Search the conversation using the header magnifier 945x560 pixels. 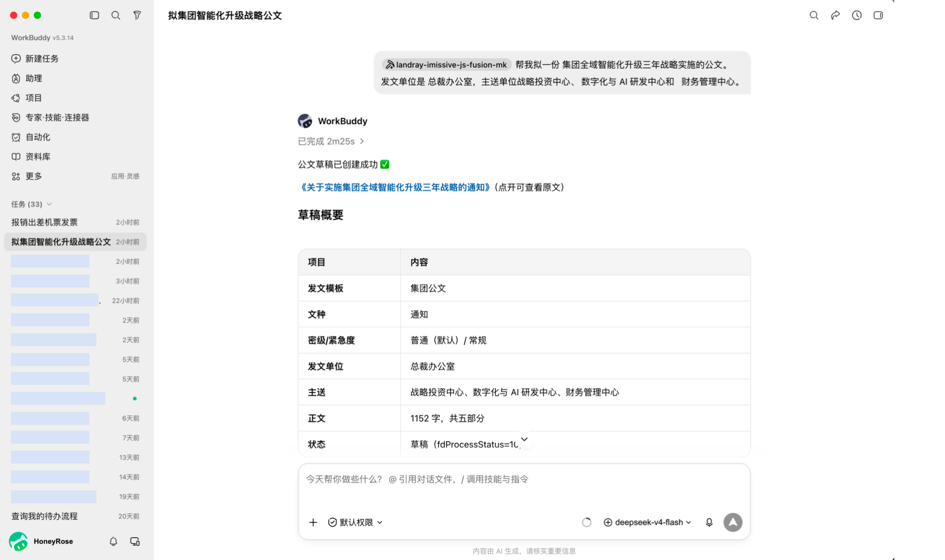coord(814,15)
